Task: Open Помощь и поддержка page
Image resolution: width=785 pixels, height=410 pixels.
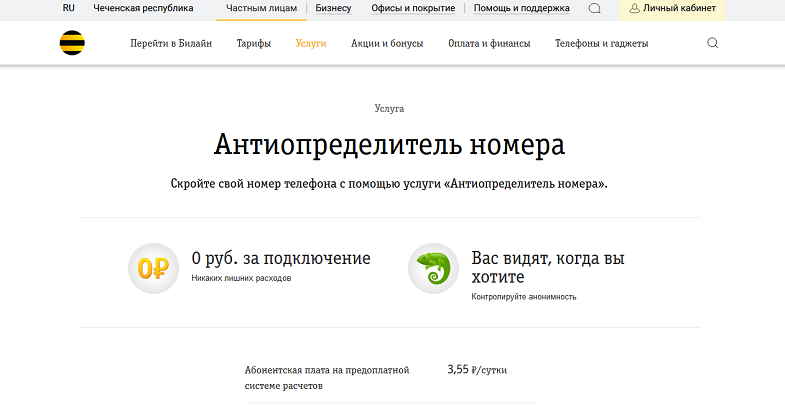Action: [522, 8]
